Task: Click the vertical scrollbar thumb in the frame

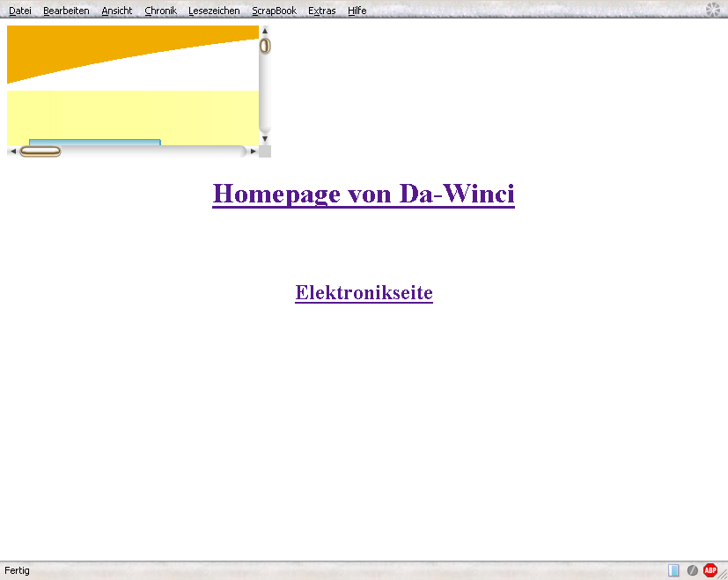Action: [x=265, y=46]
